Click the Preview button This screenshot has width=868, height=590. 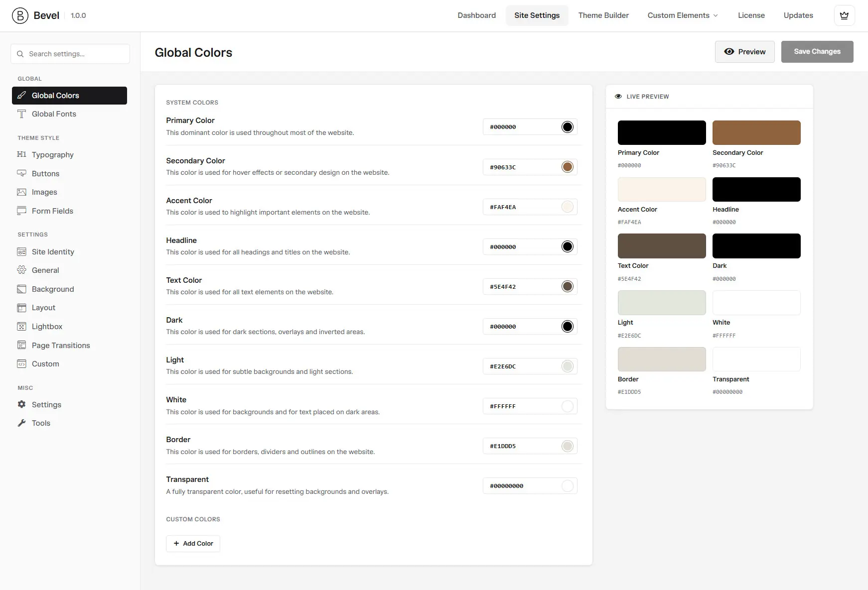tap(745, 52)
